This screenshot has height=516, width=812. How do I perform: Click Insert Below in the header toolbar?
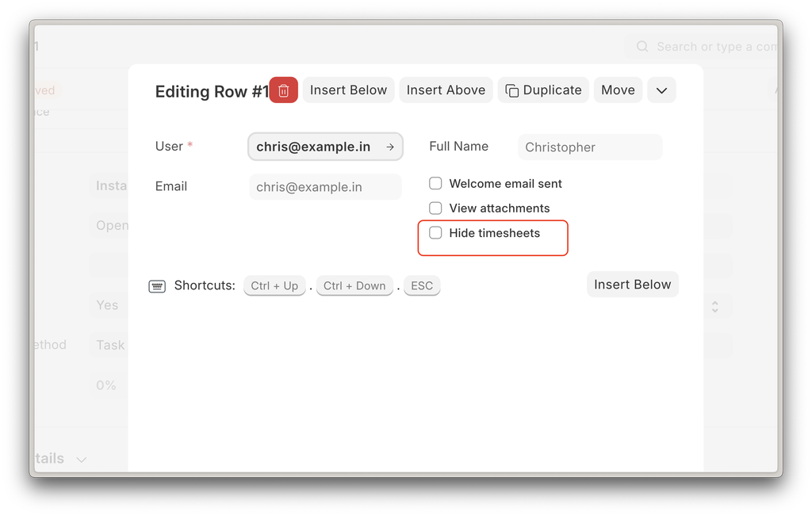tap(348, 90)
